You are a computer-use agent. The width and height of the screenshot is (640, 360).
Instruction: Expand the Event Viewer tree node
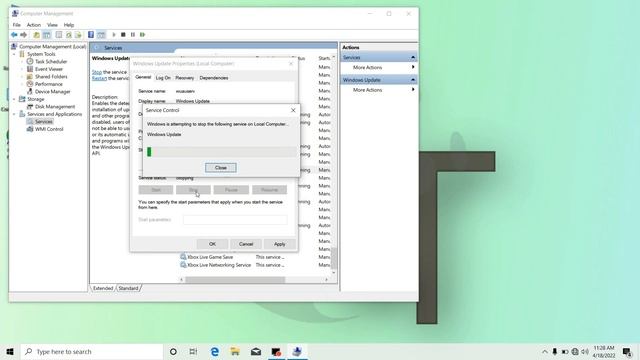[x=22, y=69]
